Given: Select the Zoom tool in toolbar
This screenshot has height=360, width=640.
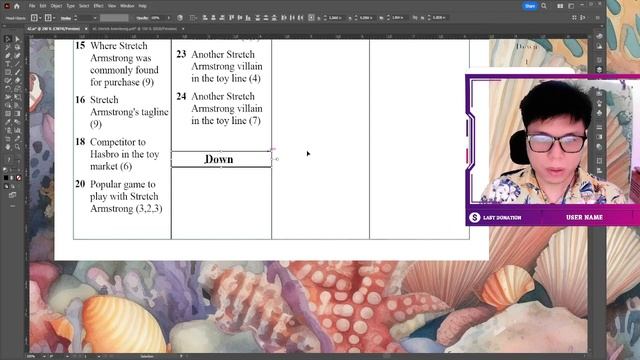Looking at the screenshot, I should click(x=17, y=147).
